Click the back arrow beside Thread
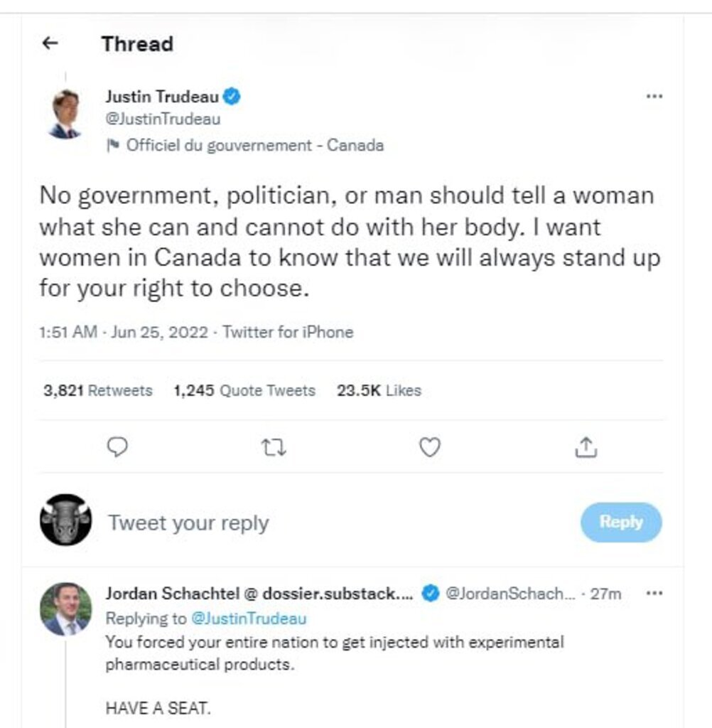 tap(49, 43)
